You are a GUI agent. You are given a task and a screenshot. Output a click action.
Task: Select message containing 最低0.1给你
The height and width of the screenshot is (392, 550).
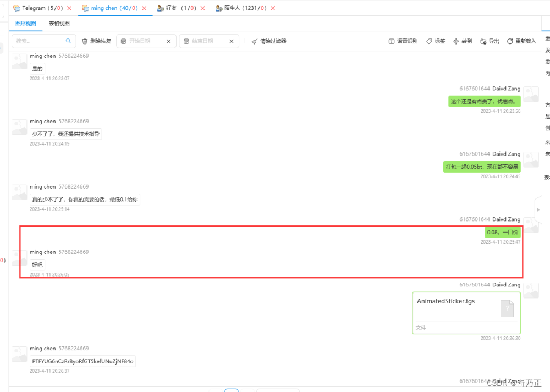click(85, 199)
